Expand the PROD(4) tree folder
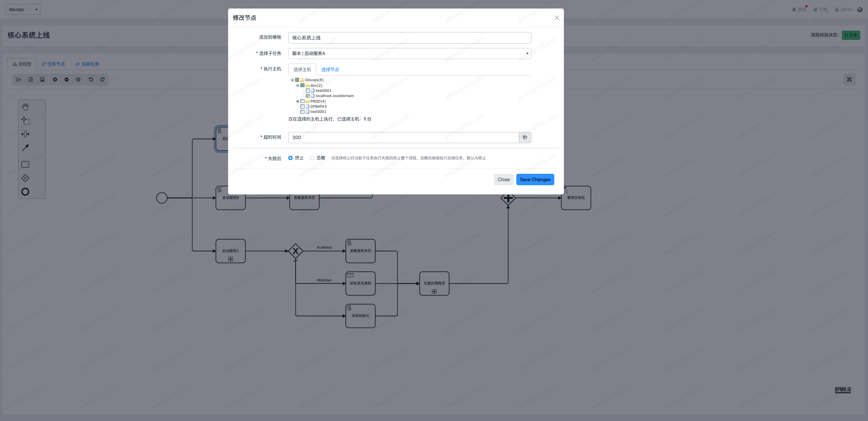 point(297,101)
